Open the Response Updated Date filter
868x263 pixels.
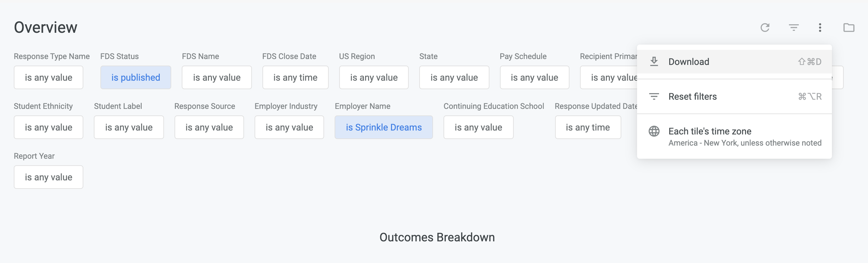(588, 127)
